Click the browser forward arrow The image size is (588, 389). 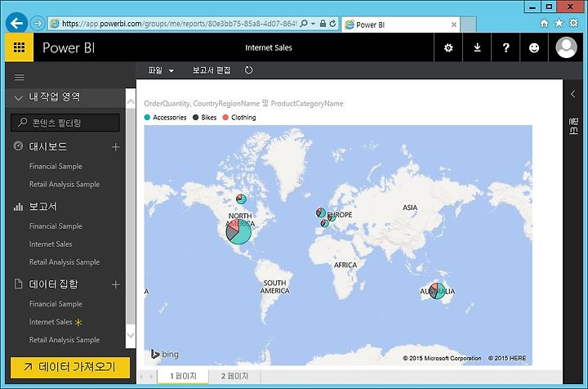38,23
